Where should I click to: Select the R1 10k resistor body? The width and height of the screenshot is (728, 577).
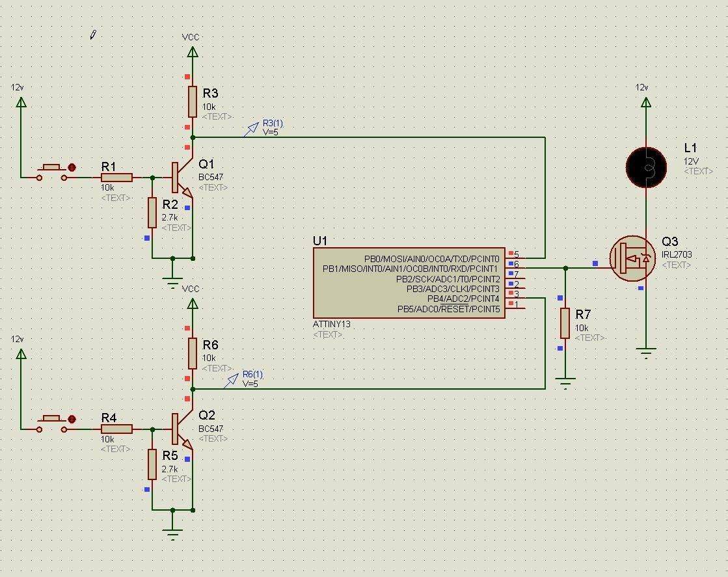116,177
